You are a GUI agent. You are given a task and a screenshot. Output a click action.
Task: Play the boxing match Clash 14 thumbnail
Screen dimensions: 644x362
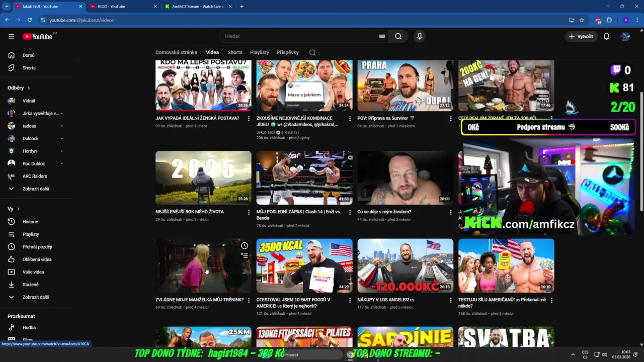point(304,177)
